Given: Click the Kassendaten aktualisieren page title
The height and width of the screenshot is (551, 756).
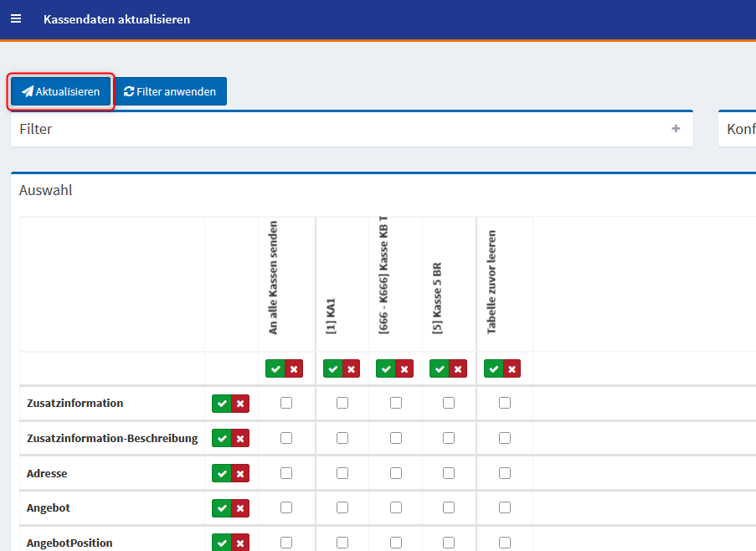Looking at the screenshot, I should coord(116,19).
